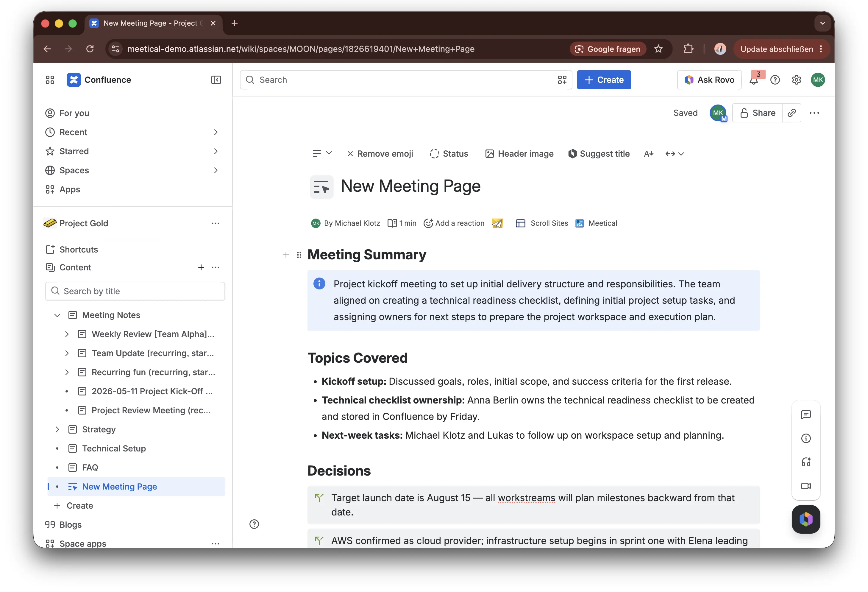
Task: Open the search filter apps icon
Action: 562,80
